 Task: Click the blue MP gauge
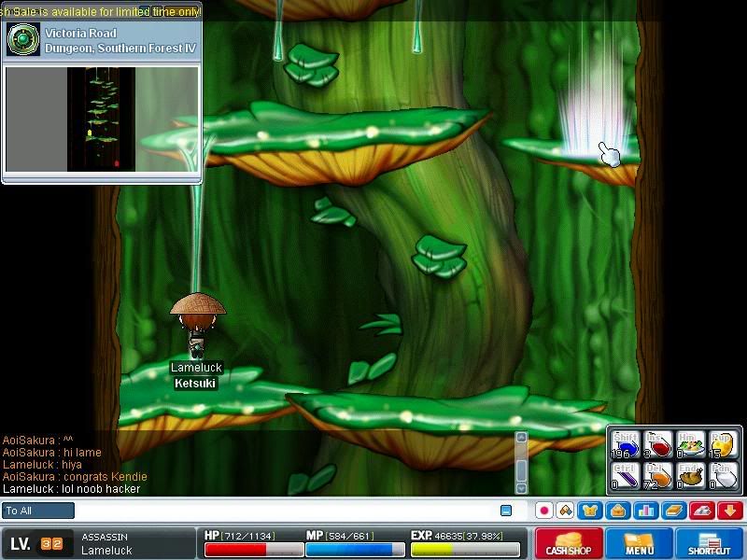tap(355, 550)
